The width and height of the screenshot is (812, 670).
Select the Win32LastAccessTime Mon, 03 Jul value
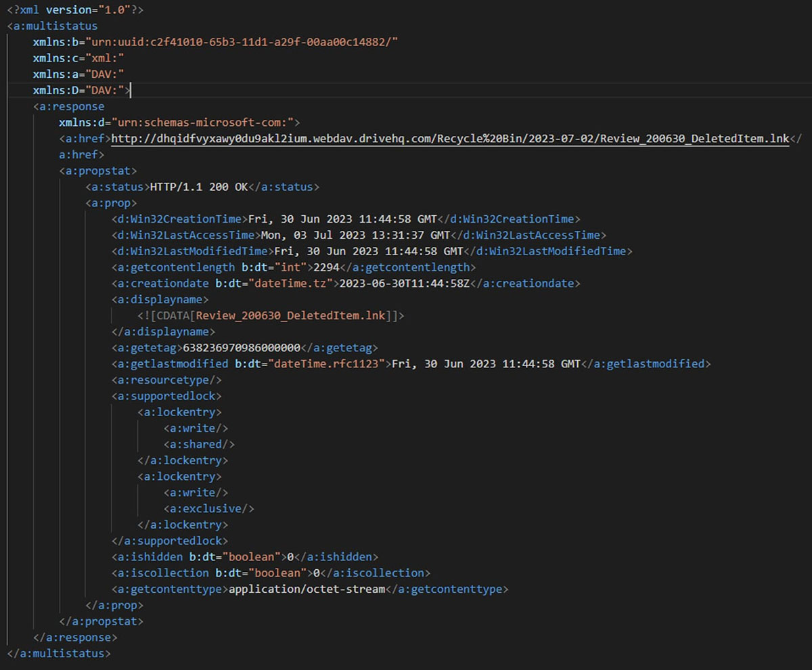355,236
